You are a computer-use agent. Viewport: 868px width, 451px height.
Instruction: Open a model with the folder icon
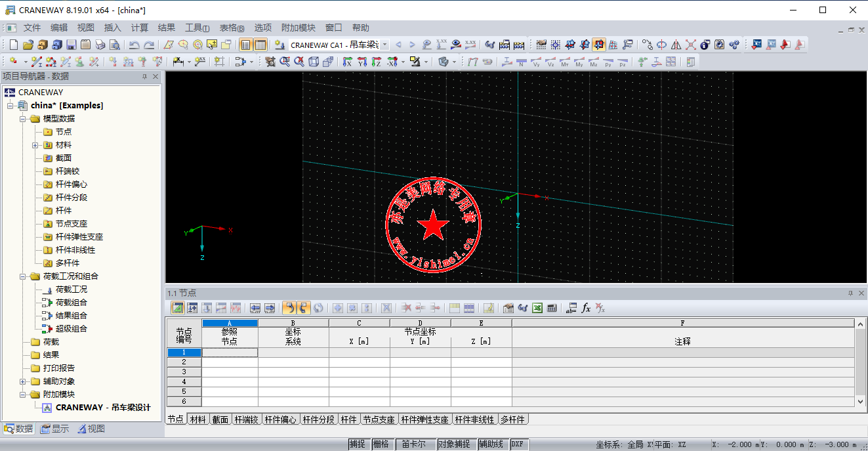[x=28, y=45]
